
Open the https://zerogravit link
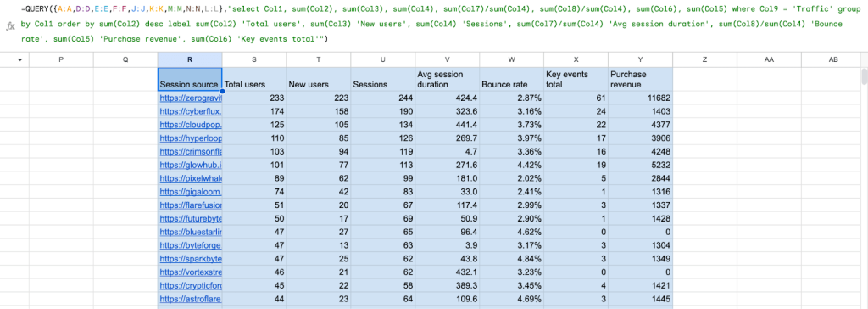tap(191, 98)
